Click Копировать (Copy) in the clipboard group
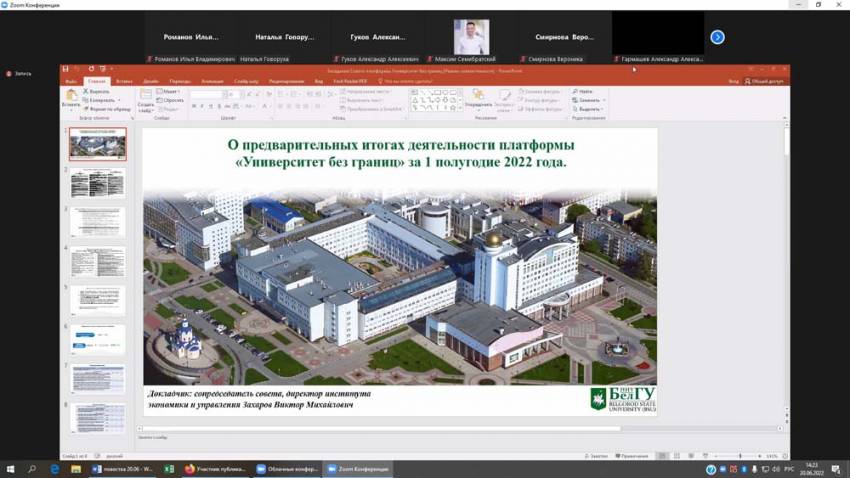Screen dimensions: 850x478 click(100, 100)
